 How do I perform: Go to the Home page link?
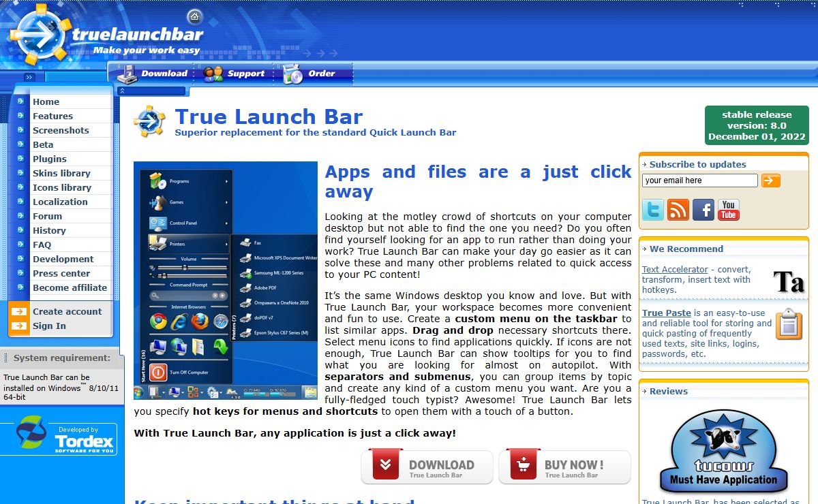[46, 101]
